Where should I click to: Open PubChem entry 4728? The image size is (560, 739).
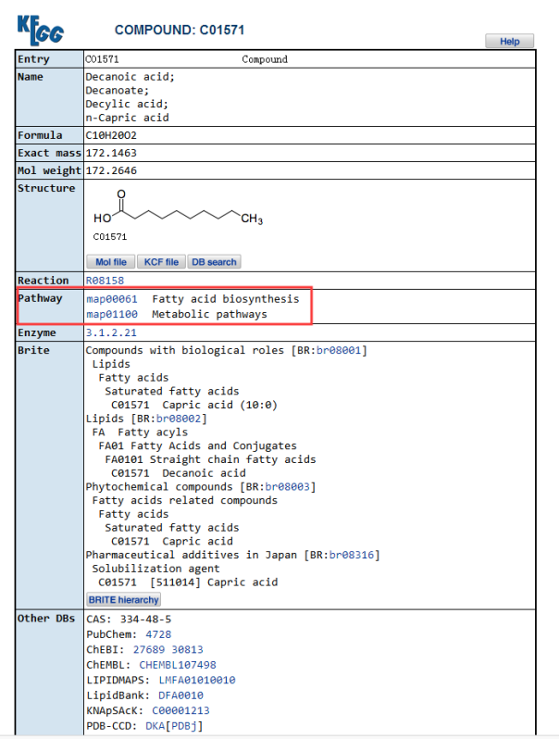(x=158, y=634)
